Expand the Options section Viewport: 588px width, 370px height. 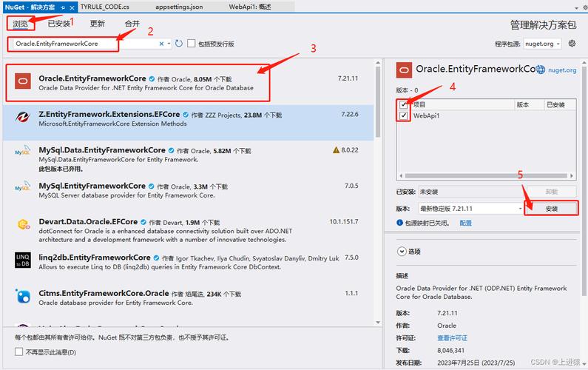click(x=402, y=252)
